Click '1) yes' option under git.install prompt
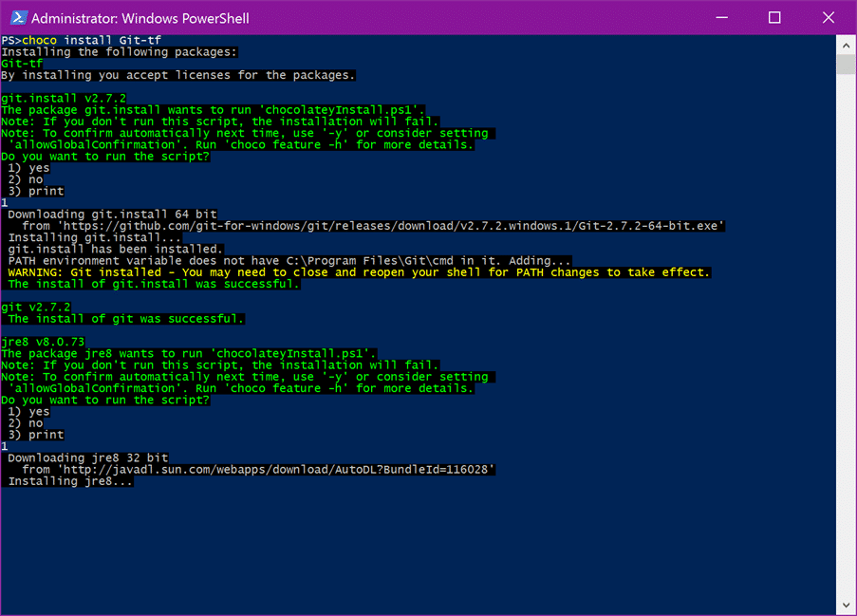This screenshot has height=616, width=857. (28, 168)
